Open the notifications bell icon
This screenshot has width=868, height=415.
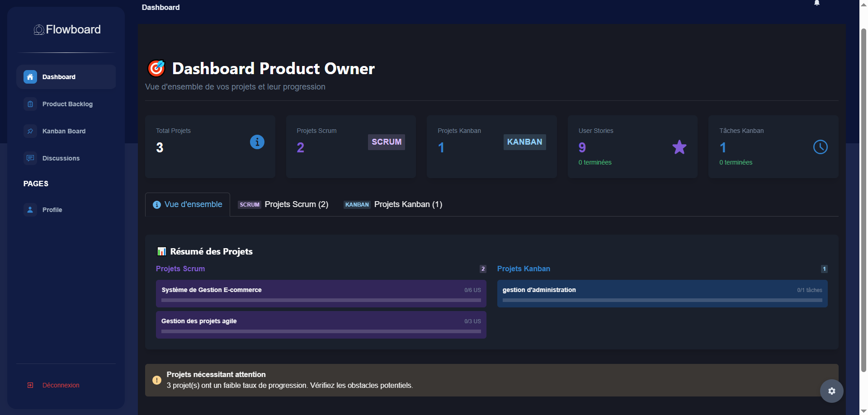click(817, 3)
